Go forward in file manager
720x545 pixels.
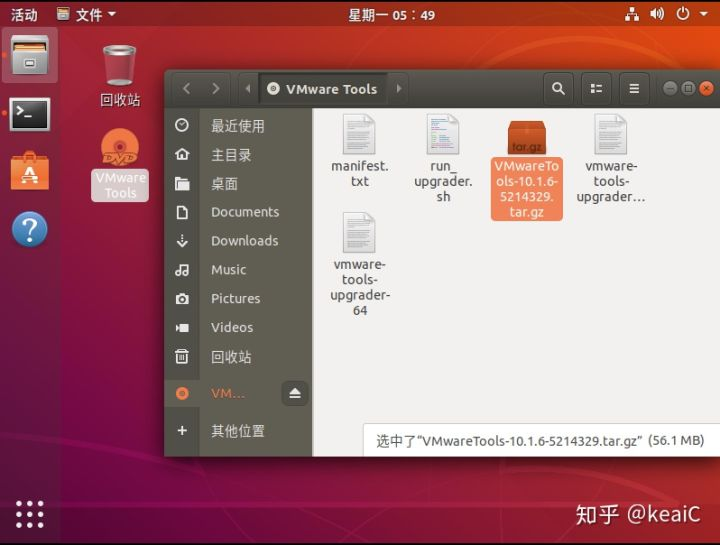215,88
